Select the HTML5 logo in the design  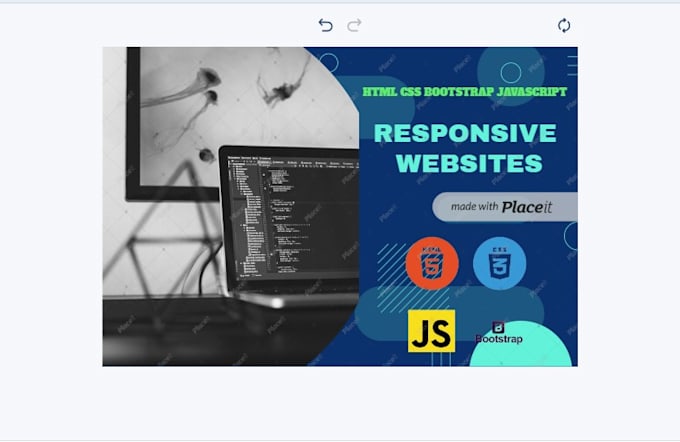point(432,263)
